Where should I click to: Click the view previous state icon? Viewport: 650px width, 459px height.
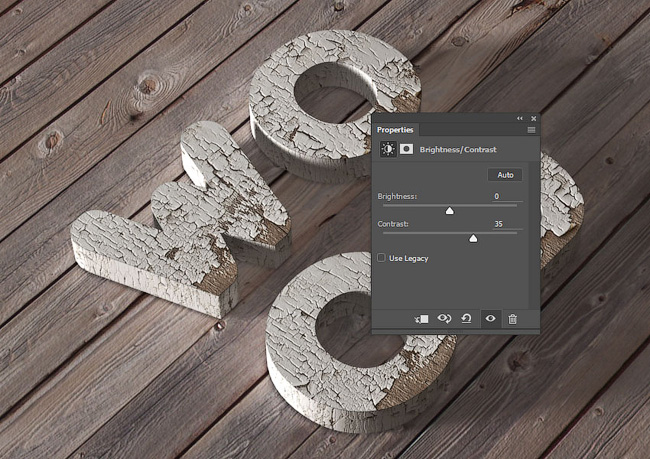coord(444,318)
